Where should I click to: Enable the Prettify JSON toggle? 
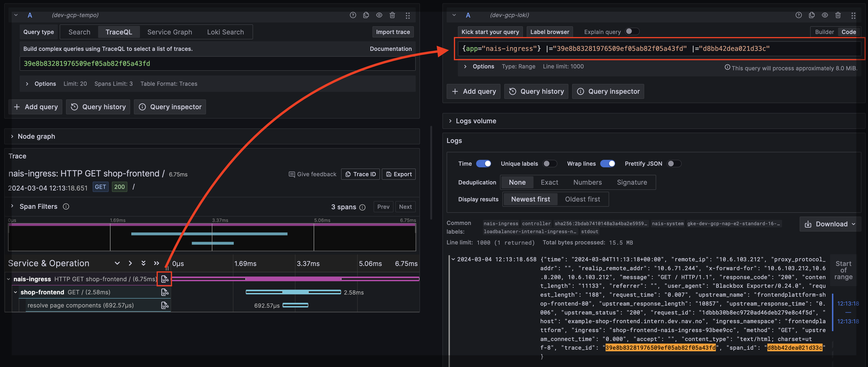point(674,164)
